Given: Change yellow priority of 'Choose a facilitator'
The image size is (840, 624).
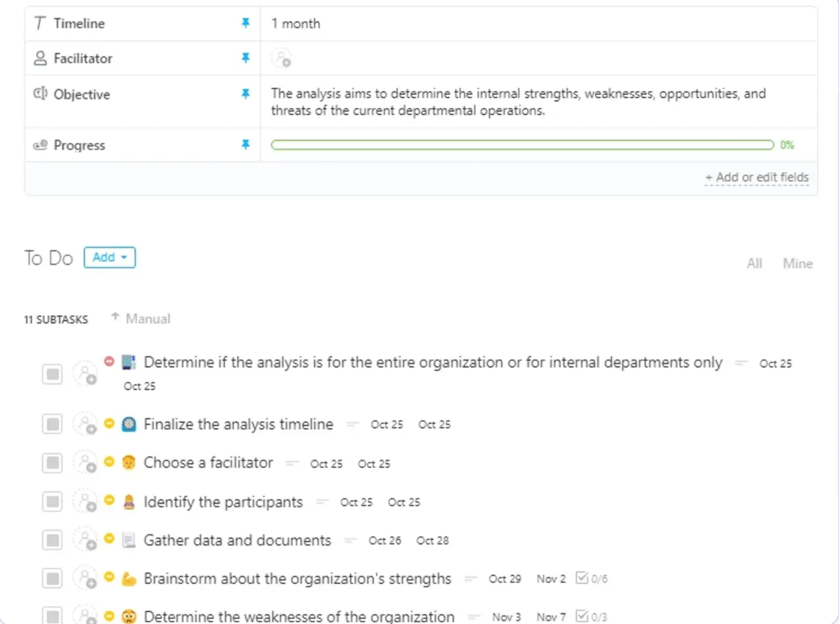Looking at the screenshot, I should [109, 462].
